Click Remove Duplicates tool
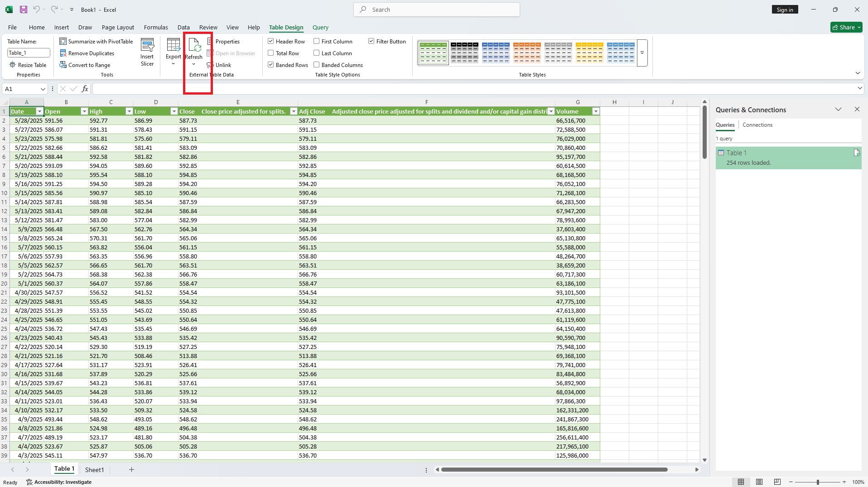Viewport: 868px width, 487px height. [x=87, y=53]
